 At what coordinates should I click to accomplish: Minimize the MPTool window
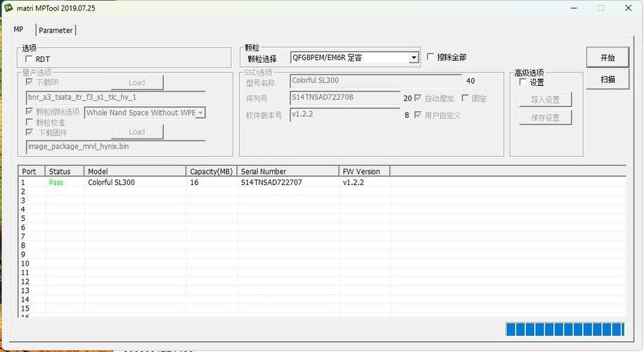click(x=574, y=8)
